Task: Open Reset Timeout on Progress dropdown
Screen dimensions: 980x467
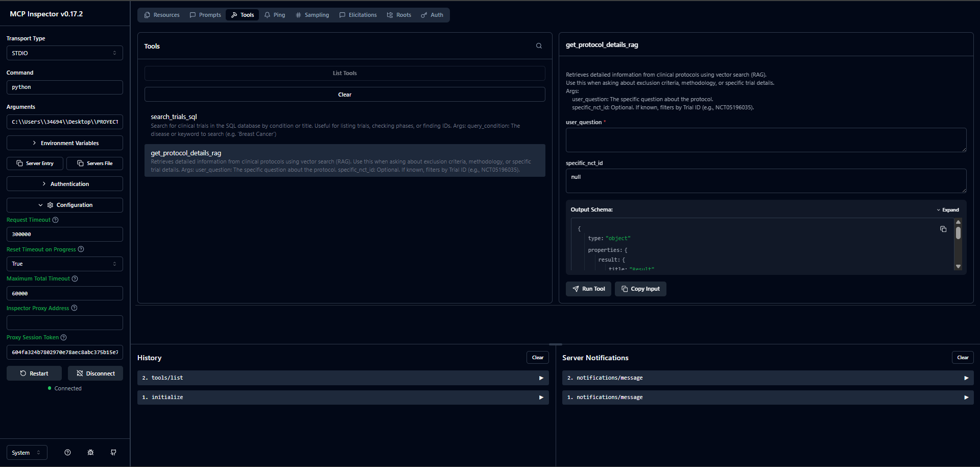Action: [64, 264]
